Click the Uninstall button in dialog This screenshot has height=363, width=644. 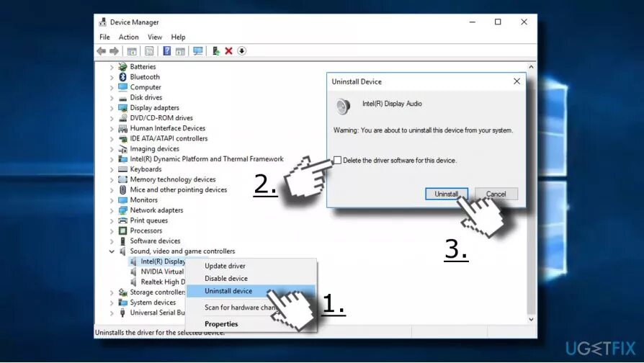click(447, 194)
